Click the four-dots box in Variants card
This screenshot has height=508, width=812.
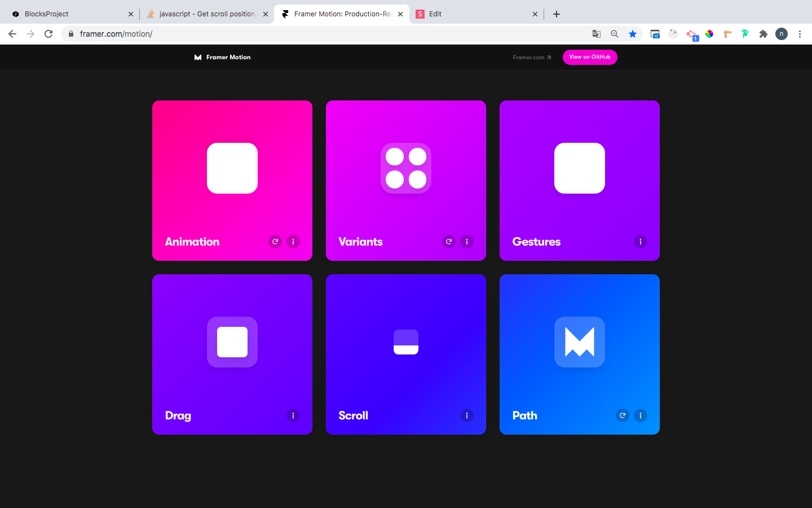coord(406,168)
